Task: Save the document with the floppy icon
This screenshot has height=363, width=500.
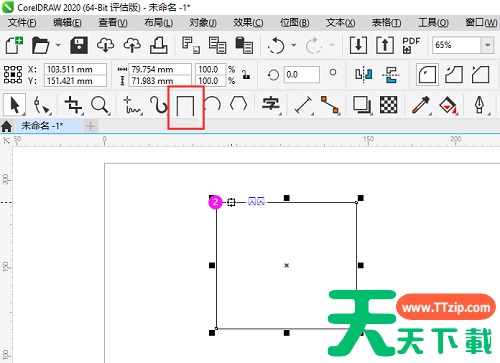Action: coord(79,45)
